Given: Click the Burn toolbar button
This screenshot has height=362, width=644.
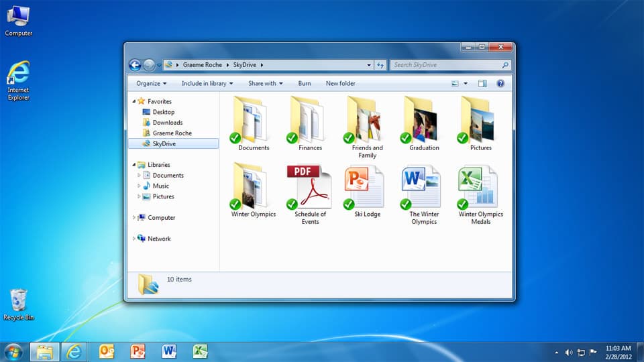Looking at the screenshot, I should [305, 84].
